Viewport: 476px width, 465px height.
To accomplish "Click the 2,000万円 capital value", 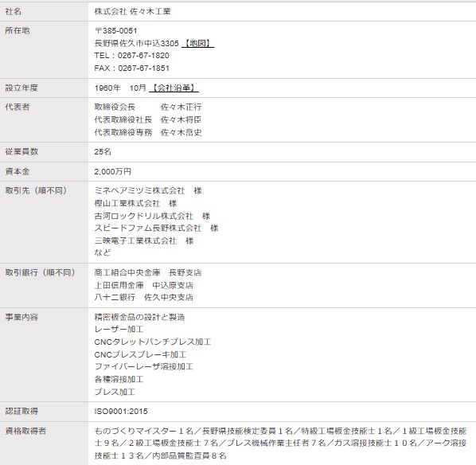I will click(x=112, y=172).
